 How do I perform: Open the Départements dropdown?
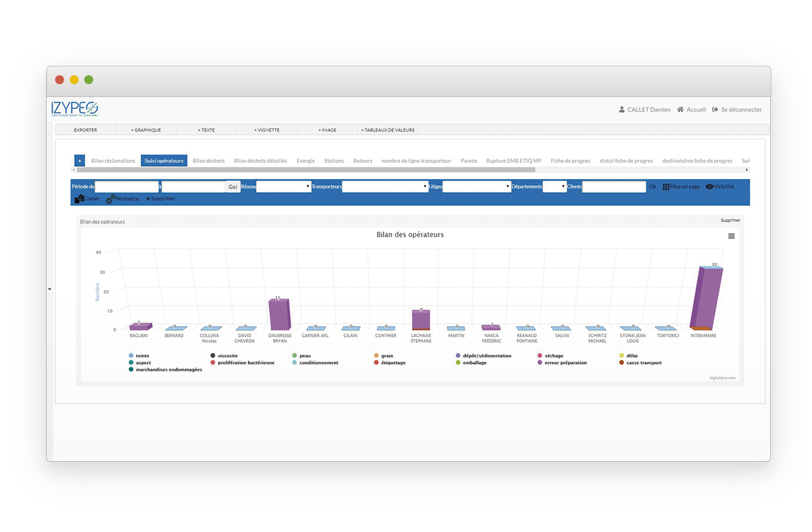(554, 187)
